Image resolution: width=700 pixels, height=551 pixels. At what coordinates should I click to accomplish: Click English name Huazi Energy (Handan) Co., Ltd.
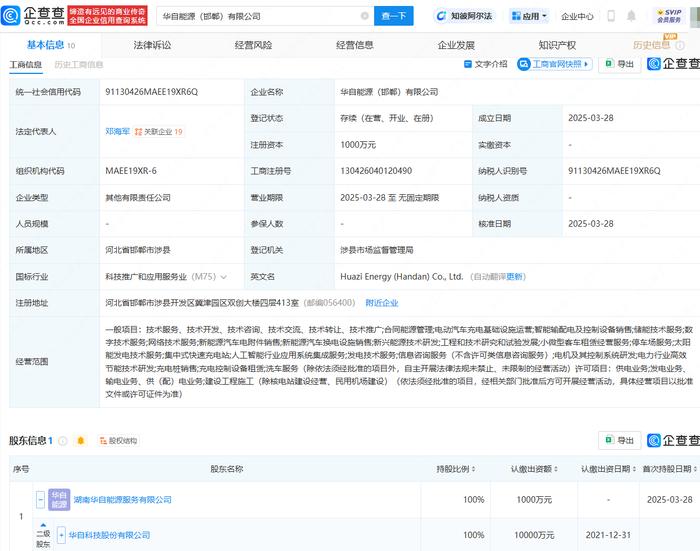pyautogui.click(x=402, y=277)
